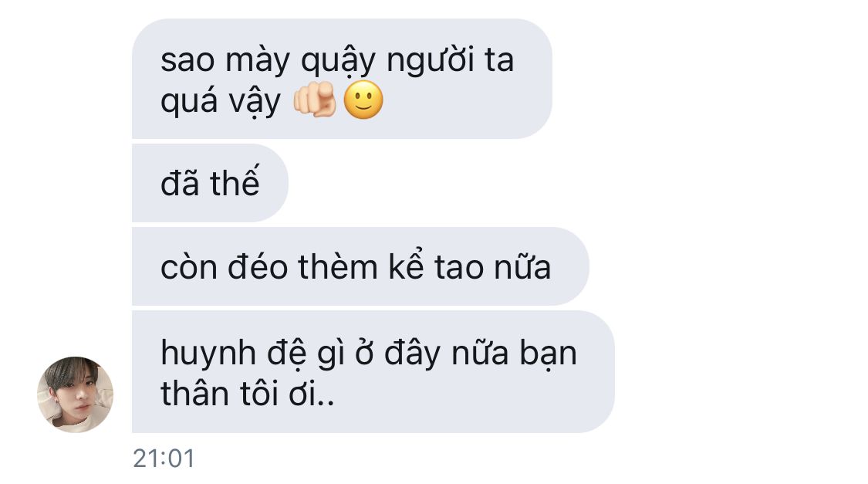Select the 'đã thế' message bubble
The height and width of the screenshot is (484, 868).
pyautogui.click(x=210, y=183)
